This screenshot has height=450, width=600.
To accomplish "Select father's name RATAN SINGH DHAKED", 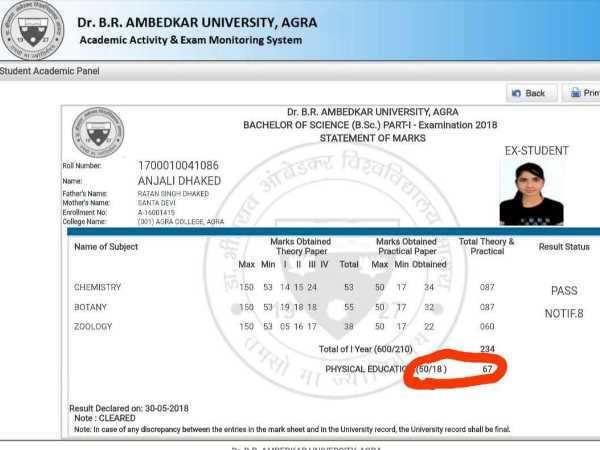I will coord(173,194).
